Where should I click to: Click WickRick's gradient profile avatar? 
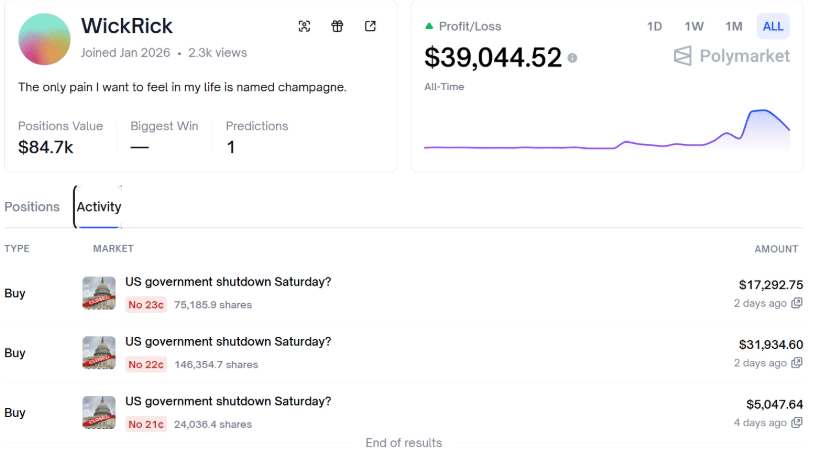tap(44, 39)
